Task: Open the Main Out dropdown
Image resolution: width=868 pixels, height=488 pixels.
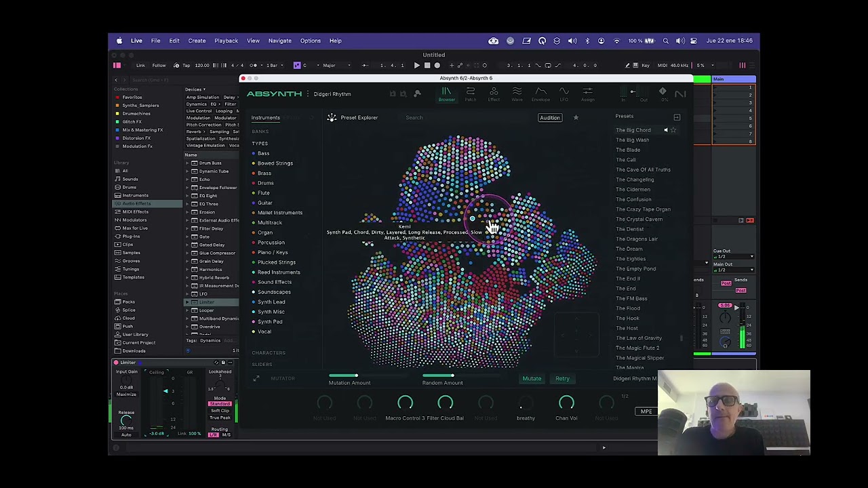Action: pyautogui.click(x=734, y=270)
